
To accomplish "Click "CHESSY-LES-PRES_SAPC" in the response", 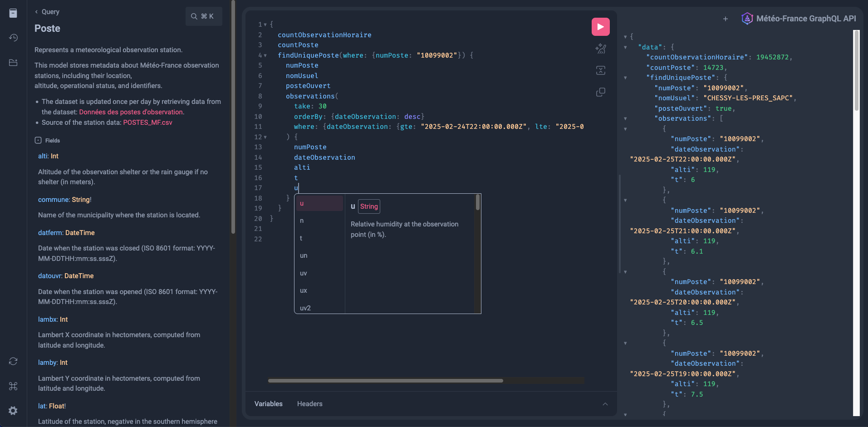I will [748, 98].
